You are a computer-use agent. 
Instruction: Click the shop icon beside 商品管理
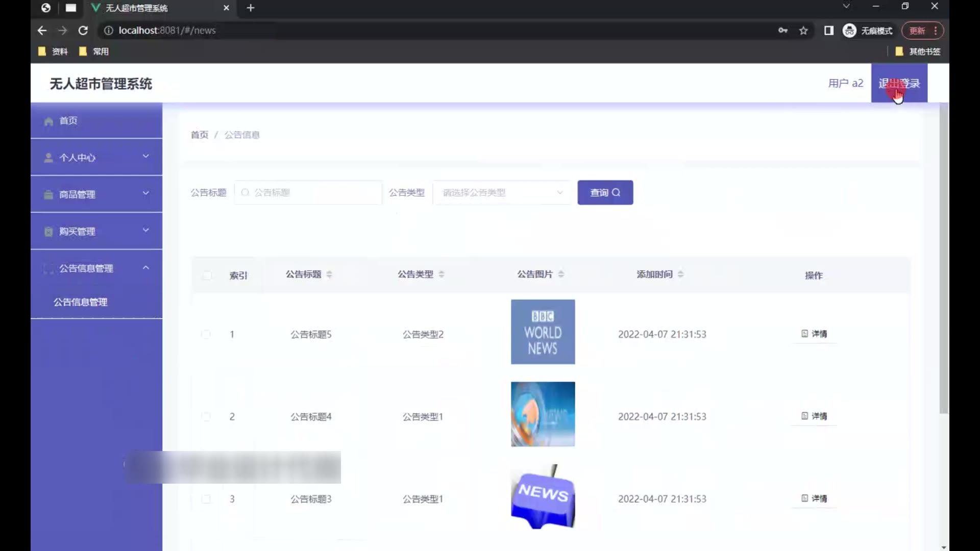48,194
